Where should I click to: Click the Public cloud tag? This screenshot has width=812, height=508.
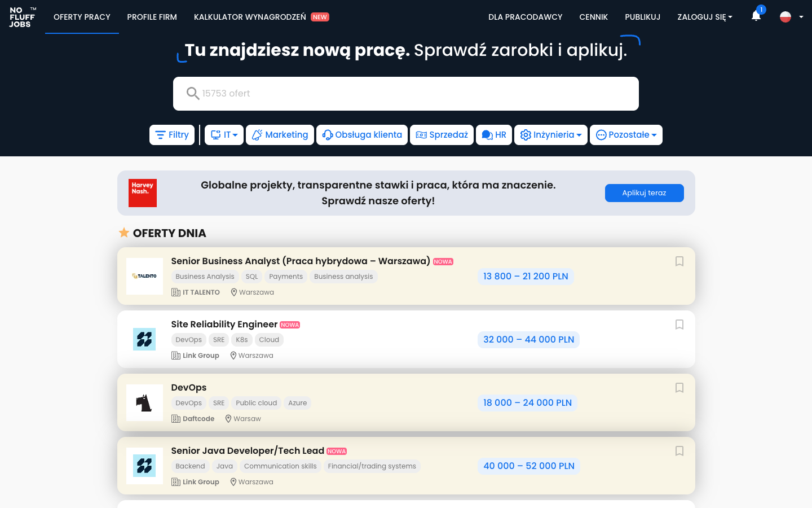(257, 403)
